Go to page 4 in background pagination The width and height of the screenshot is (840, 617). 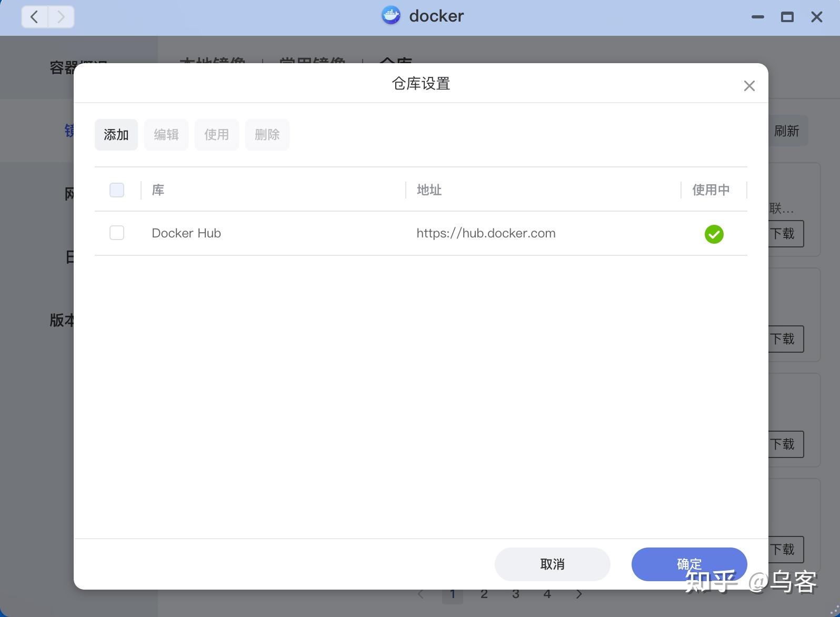point(547,594)
